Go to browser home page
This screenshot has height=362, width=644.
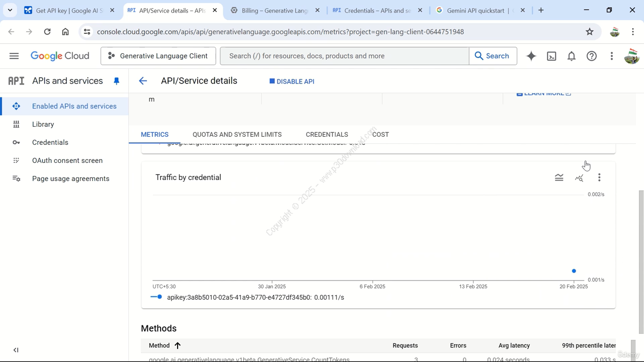(65, 32)
